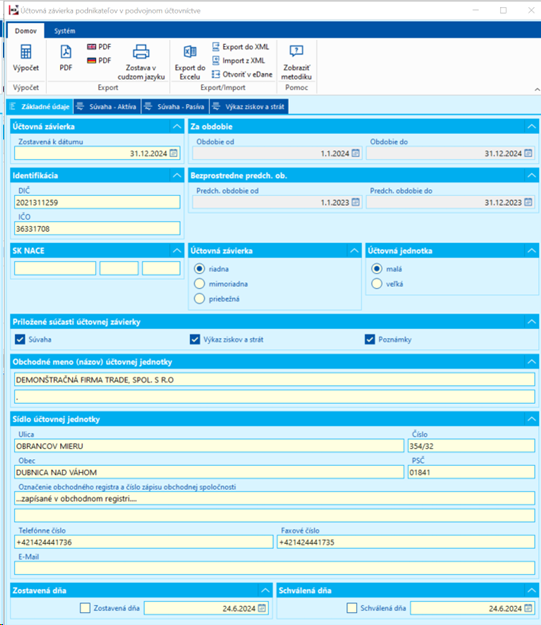Open the Súvaha - Pasíva tab
The image size is (541, 625).
[x=175, y=106]
